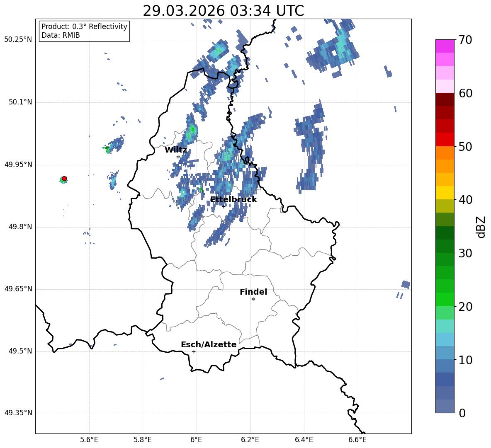Click the magenta top colorbar segment
Viewport: 491px width, 448px height.
(x=445, y=46)
